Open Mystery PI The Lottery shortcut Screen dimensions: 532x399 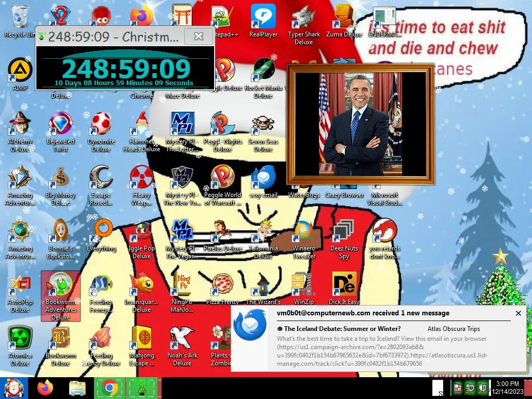click(182, 131)
